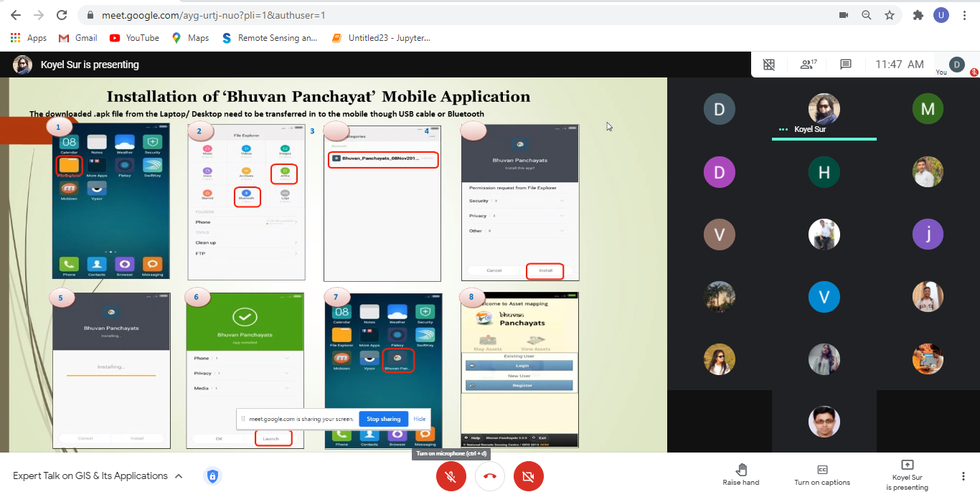Open camera permission icon in address bar
Image resolution: width=980 pixels, height=497 pixels.
844,15
